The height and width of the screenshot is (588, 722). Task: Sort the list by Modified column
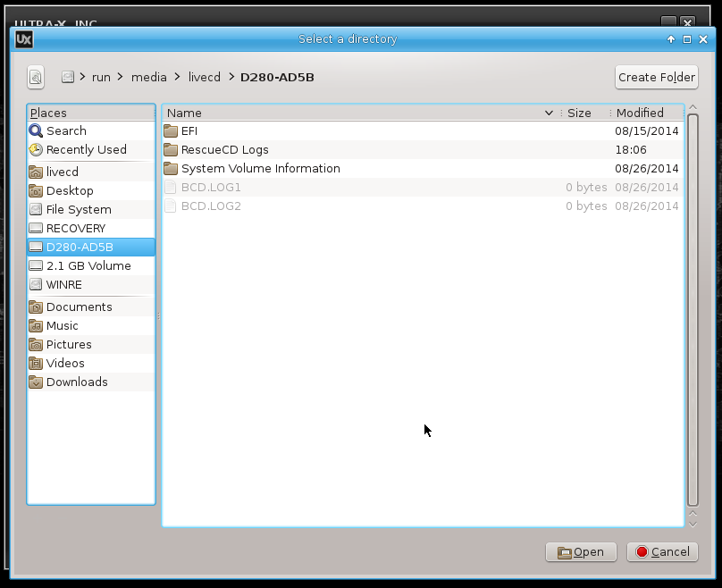pos(640,113)
